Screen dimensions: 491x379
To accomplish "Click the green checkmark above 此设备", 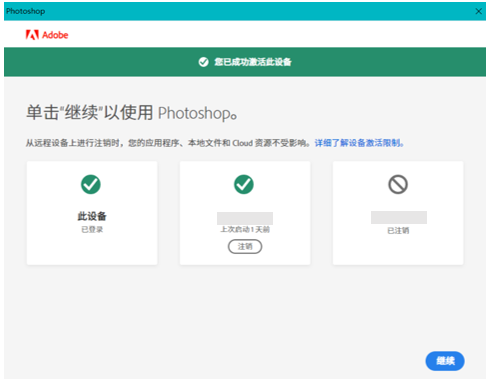I will point(91,184).
